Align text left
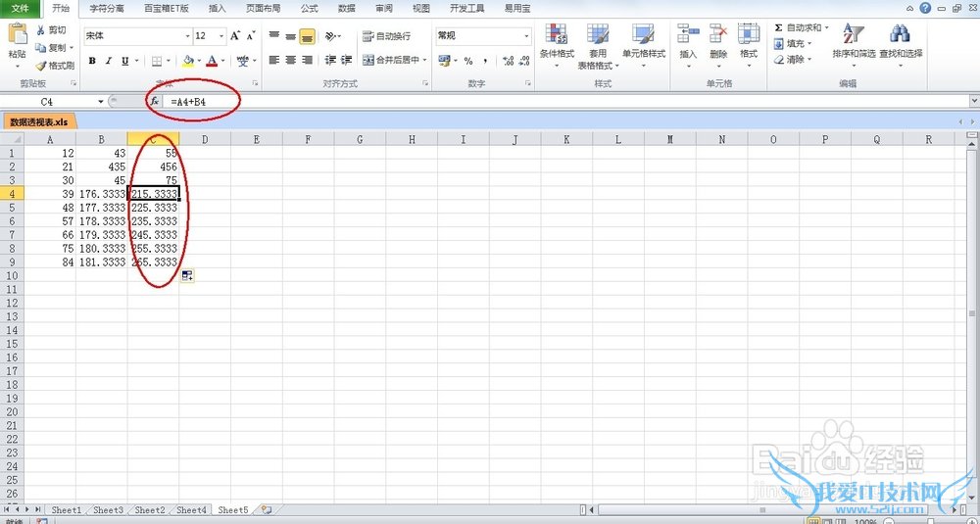This screenshot has height=524, width=980. [273, 61]
